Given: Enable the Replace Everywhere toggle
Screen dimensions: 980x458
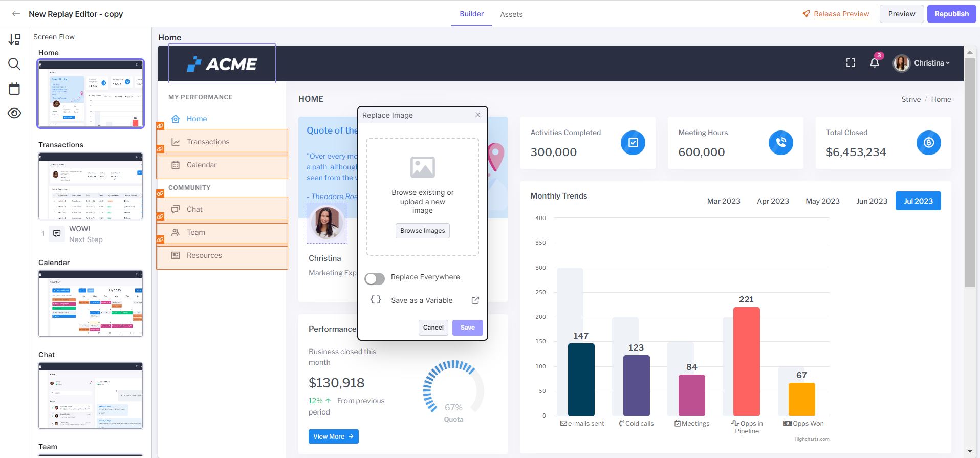Looking at the screenshot, I should pos(375,278).
